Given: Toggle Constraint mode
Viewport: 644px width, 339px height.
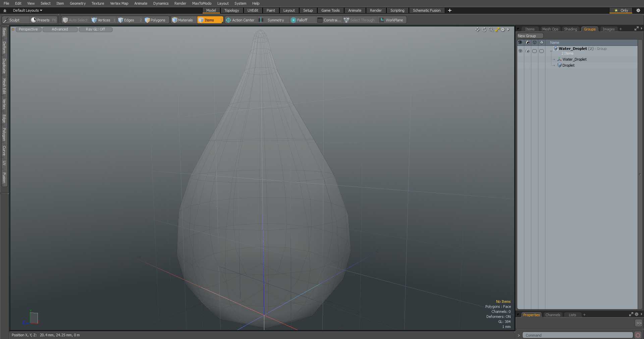Looking at the screenshot, I should click(x=329, y=20).
